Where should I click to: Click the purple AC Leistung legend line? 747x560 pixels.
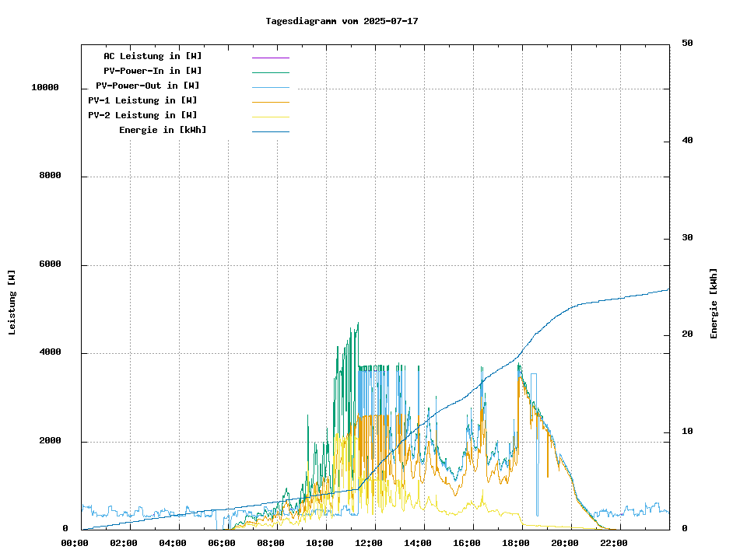[x=270, y=58]
